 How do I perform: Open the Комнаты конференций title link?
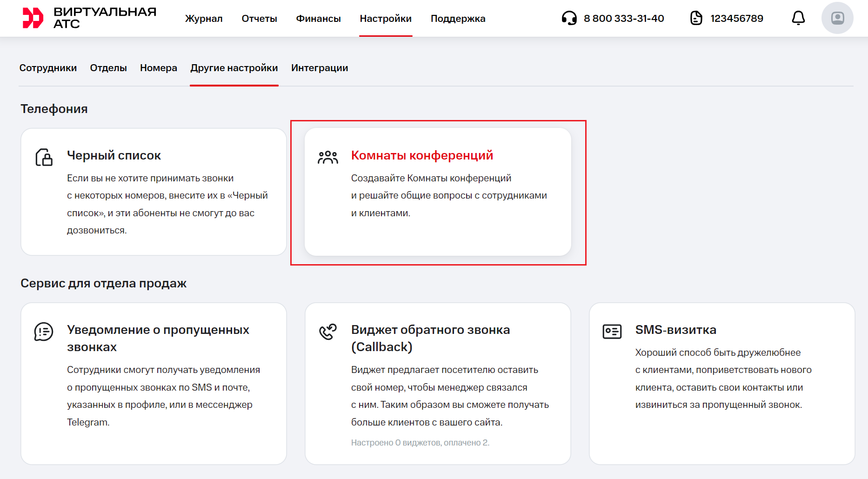point(422,155)
